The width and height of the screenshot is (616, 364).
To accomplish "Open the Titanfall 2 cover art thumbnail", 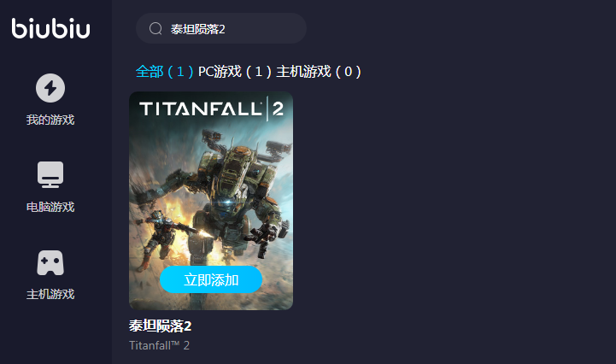I will [x=211, y=201].
